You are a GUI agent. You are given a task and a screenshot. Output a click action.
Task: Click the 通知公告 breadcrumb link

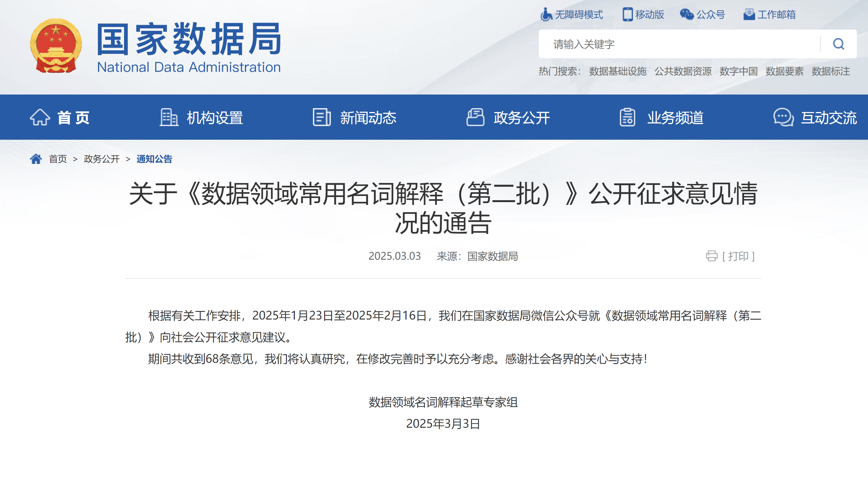[154, 159]
